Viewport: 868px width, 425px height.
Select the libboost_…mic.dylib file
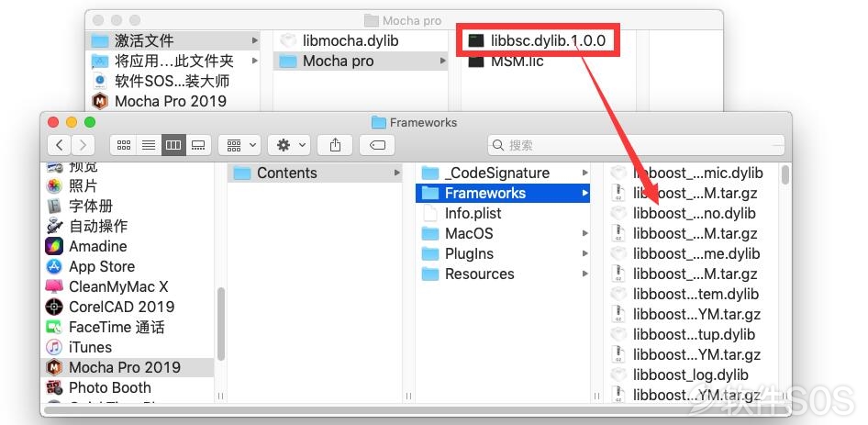coord(692,173)
